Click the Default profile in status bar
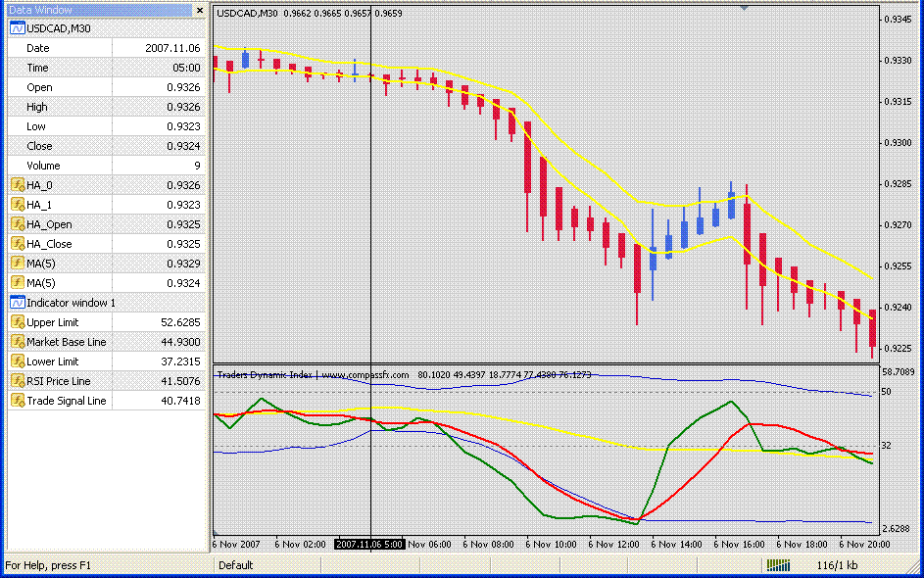Screen dimensions: 924x578 coord(236,565)
